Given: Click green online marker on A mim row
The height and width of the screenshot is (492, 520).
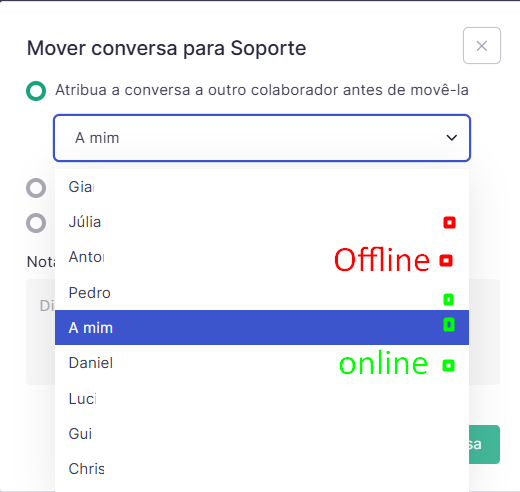Looking at the screenshot, I should 449,324.
